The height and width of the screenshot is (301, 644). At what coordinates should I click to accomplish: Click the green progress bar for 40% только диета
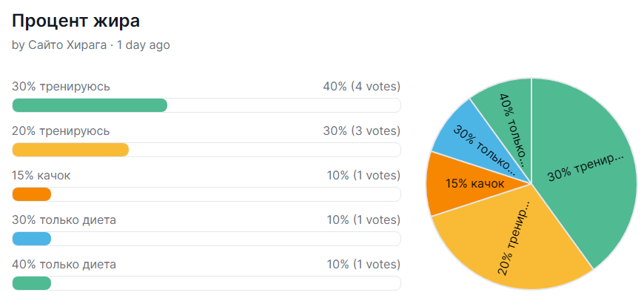click(32, 283)
